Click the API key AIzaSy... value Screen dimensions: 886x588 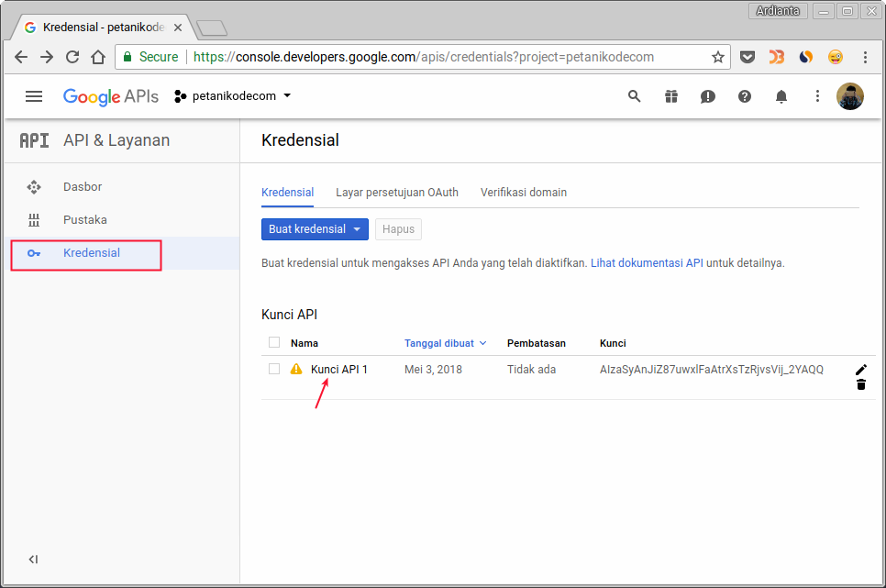tap(712, 369)
